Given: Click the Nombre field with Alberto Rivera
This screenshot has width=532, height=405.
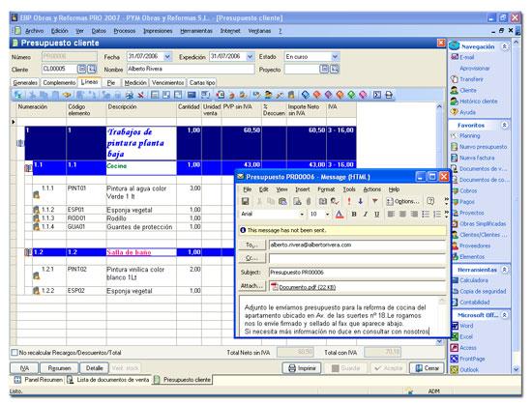Looking at the screenshot, I should (191, 70).
